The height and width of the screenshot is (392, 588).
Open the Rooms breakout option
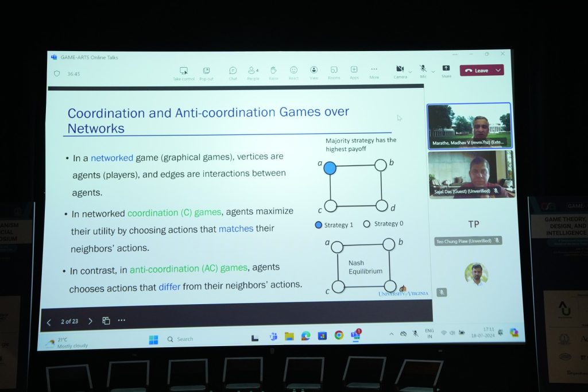click(x=334, y=71)
